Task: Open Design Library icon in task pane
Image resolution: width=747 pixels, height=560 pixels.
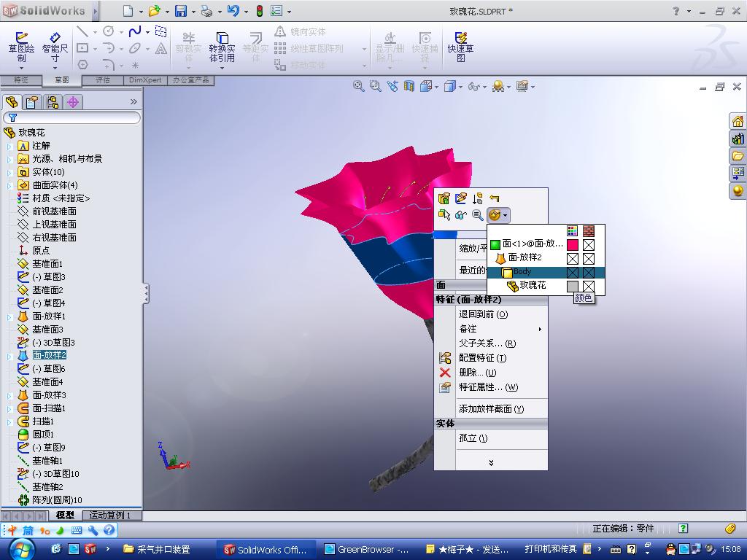Action: [x=738, y=139]
